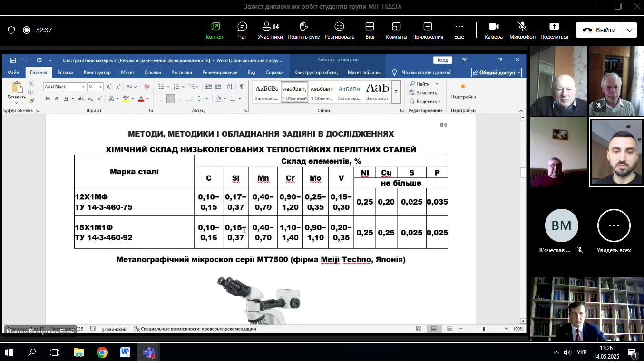Screen dimensions: 644x362
Task: Open Apps (Приложения) in Teams toolbar
Action: pyautogui.click(x=428, y=30)
